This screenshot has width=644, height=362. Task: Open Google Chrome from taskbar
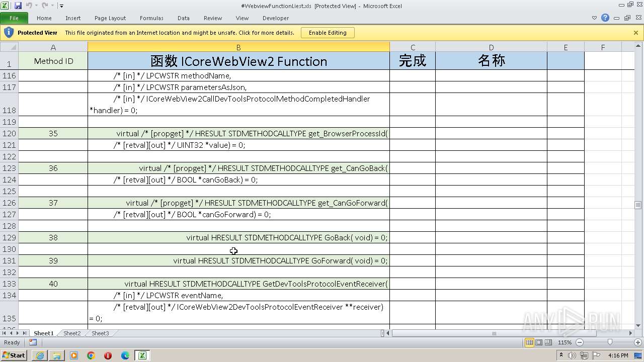point(91,355)
